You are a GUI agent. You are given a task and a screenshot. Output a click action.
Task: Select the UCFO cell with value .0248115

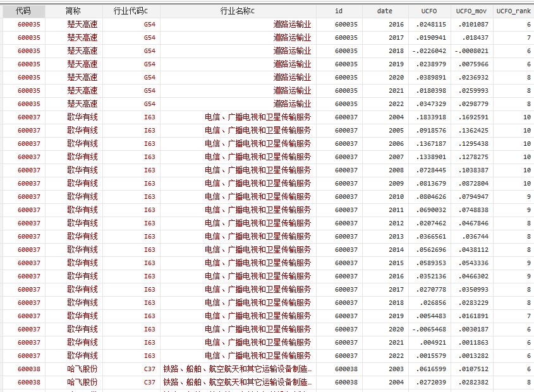point(431,24)
